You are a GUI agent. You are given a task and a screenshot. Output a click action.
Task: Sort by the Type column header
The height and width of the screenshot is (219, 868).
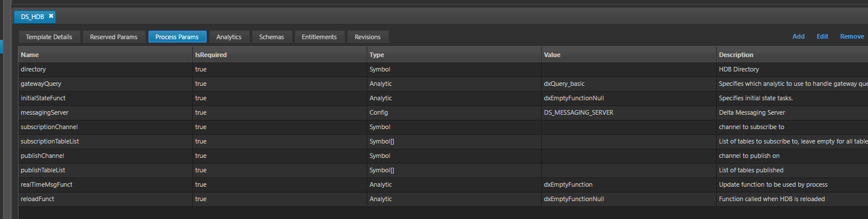[x=455, y=55]
